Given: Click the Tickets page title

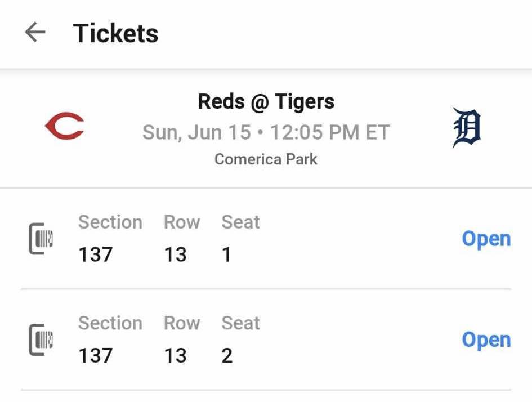Looking at the screenshot, I should (115, 33).
